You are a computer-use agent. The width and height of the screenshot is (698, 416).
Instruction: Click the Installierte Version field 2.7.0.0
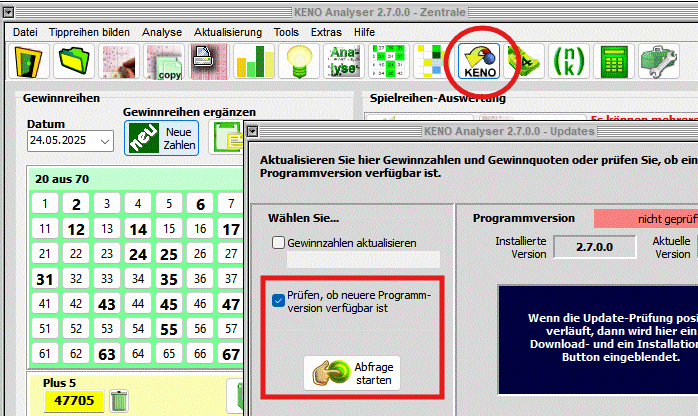coord(594,247)
